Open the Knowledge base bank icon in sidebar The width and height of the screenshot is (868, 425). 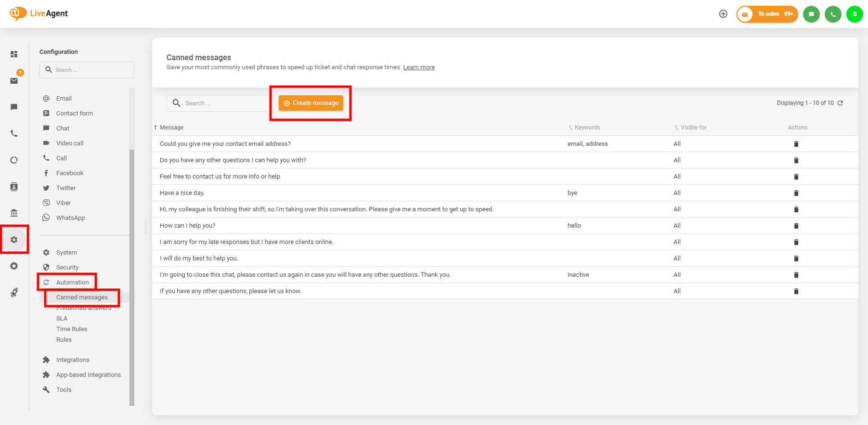(14, 213)
